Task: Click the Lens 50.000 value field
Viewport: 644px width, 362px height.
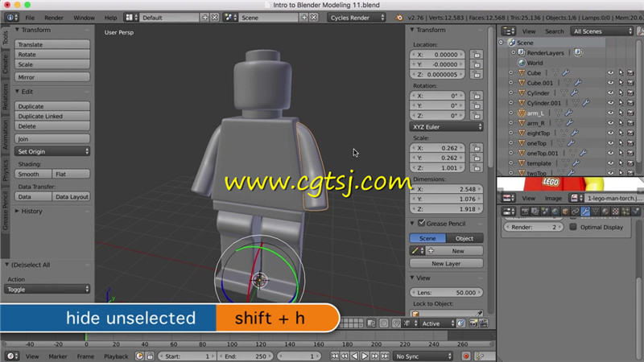Action: [446, 293]
